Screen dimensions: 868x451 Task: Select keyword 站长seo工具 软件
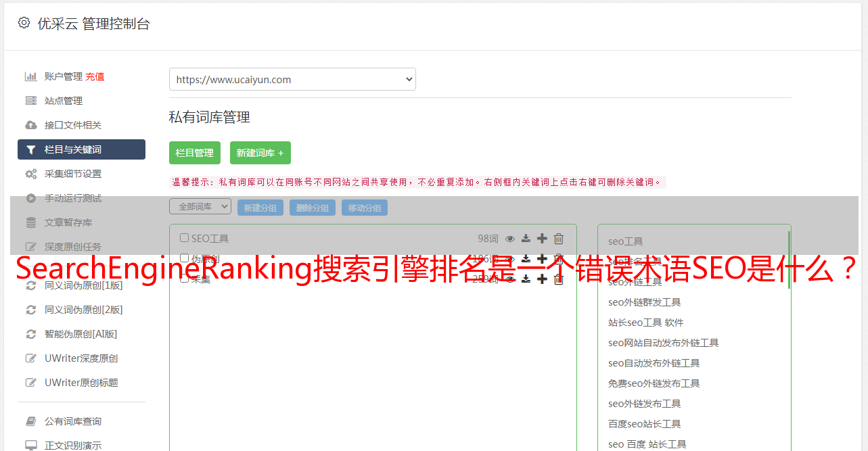[646, 323]
